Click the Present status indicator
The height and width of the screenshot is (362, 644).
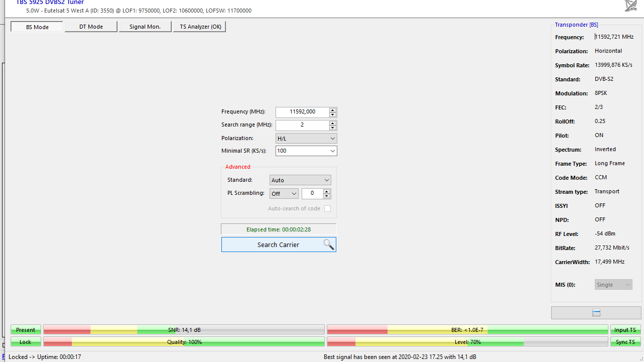pos(26,330)
